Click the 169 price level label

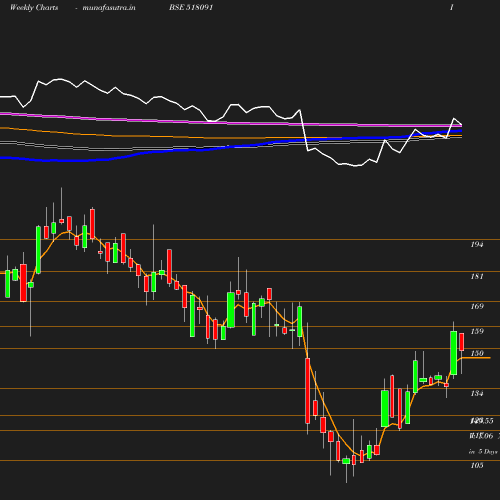click(477, 306)
